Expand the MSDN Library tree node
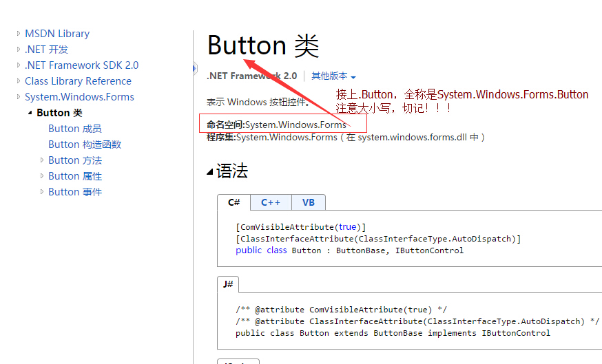The width and height of the screenshot is (602, 364). pos(18,33)
